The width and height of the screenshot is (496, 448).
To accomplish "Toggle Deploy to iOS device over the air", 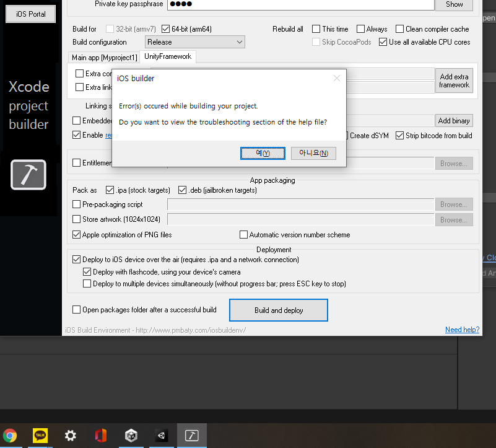I will [76, 260].
